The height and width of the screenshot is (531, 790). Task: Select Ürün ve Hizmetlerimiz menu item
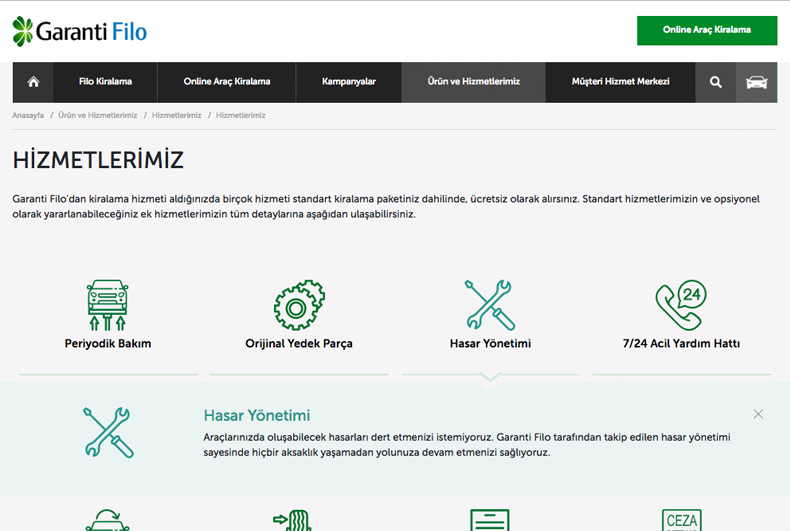coord(474,82)
